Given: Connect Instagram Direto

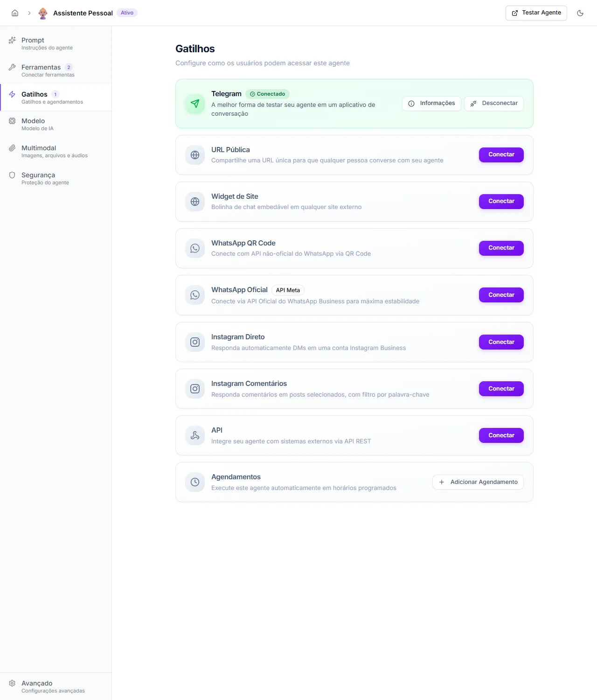Looking at the screenshot, I should [x=501, y=342].
